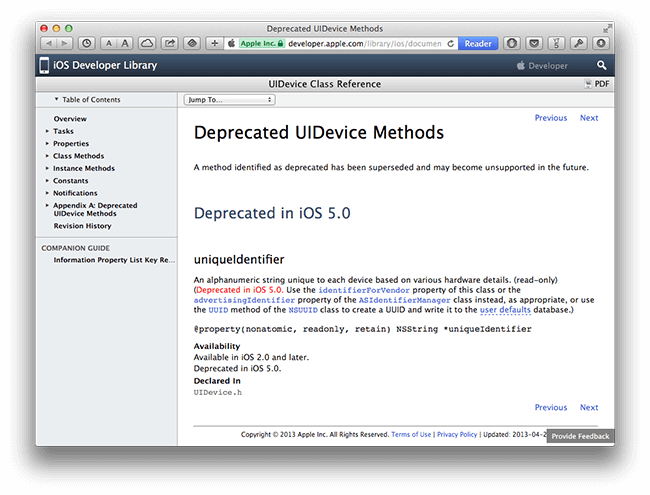Open Instance Methods in the sidebar
The image size is (650, 495).
pyautogui.click(x=84, y=168)
